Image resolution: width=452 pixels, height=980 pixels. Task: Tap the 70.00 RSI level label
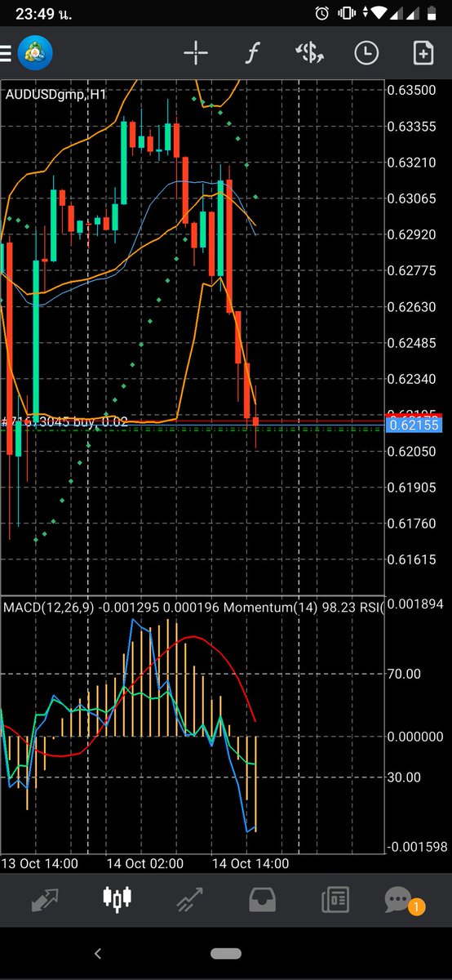point(405,674)
